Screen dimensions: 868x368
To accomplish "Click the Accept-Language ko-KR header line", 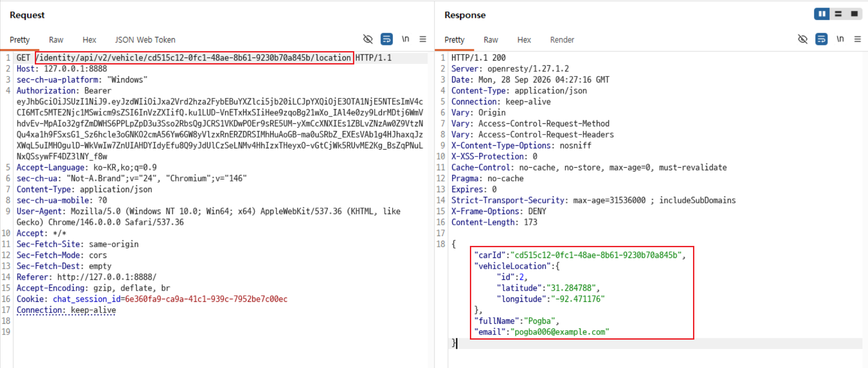I will (86, 168).
